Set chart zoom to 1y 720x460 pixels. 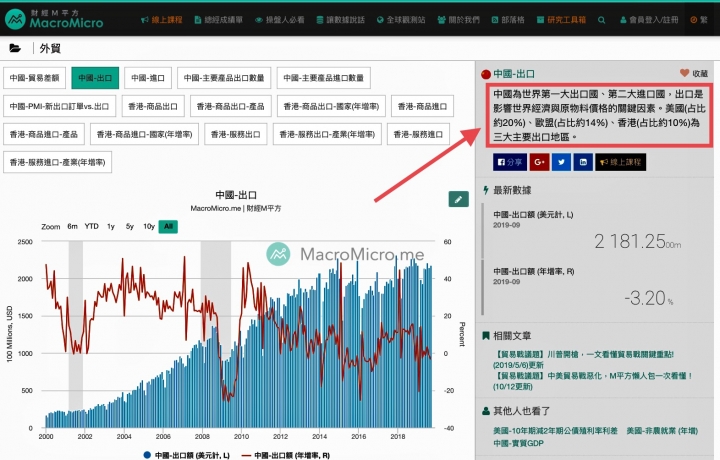(x=111, y=226)
